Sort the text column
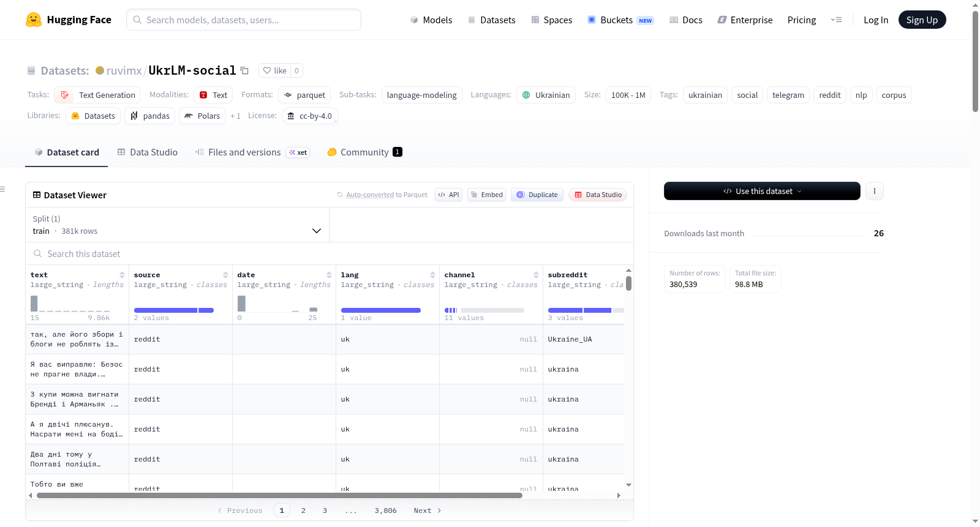 pyautogui.click(x=122, y=275)
